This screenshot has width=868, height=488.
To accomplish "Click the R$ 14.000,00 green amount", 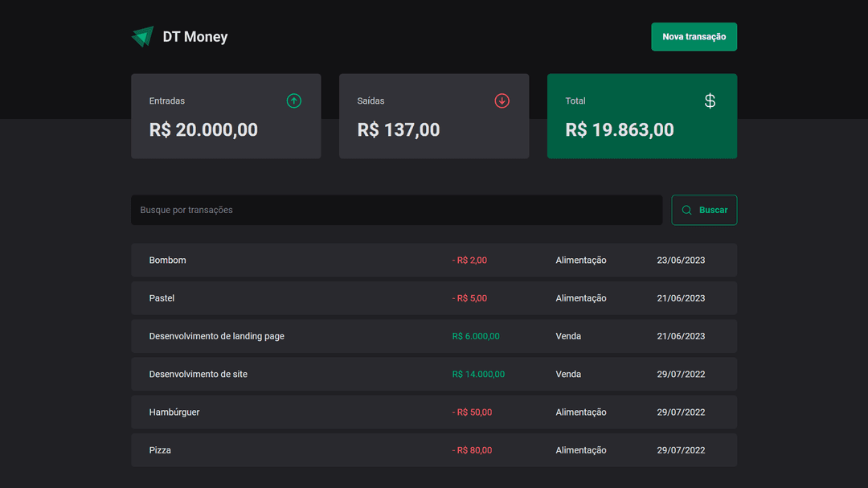I will click(477, 374).
